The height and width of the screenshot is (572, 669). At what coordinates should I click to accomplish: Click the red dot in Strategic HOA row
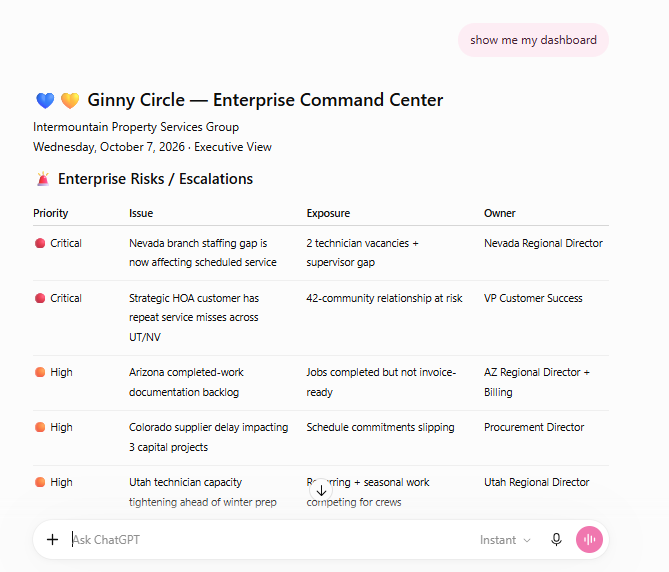[x=40, y=298]
